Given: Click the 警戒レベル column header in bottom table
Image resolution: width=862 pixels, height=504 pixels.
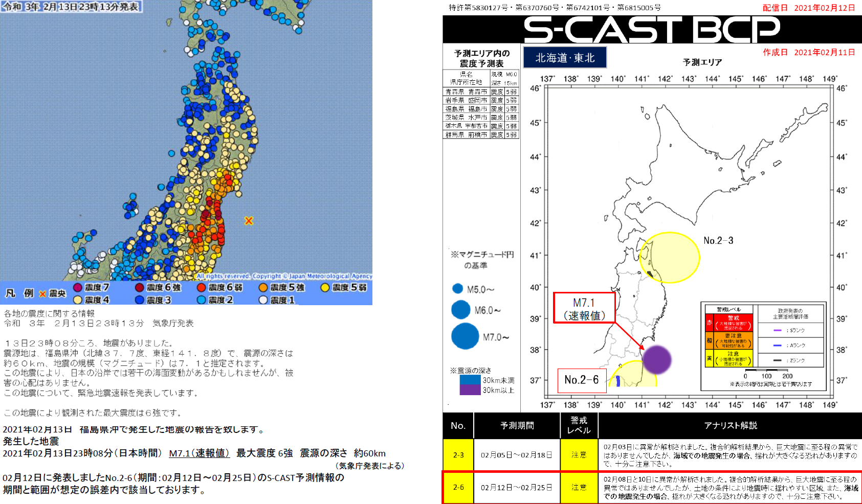Looking at the screenshot, I should [x=579, y=425].
